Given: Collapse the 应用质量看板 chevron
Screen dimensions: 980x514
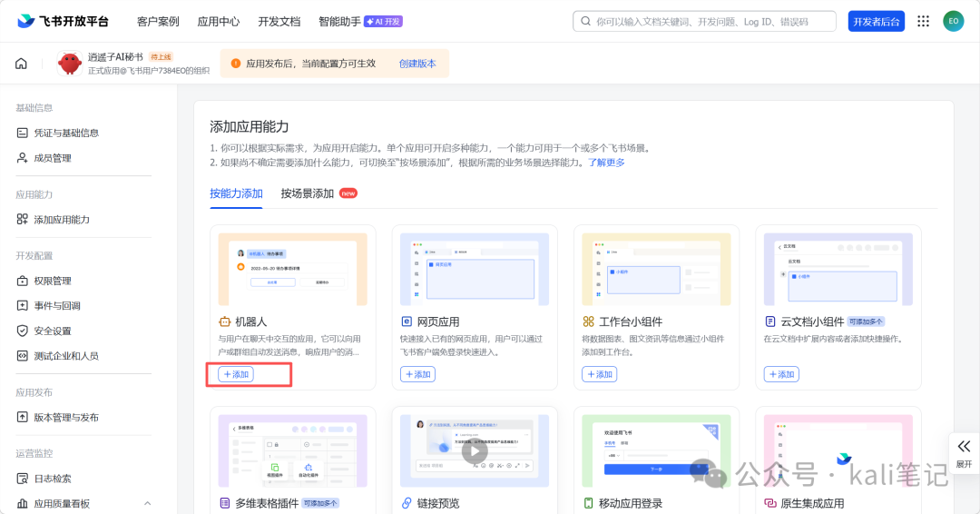Looking at the screenshot, I should coord(148,503).
